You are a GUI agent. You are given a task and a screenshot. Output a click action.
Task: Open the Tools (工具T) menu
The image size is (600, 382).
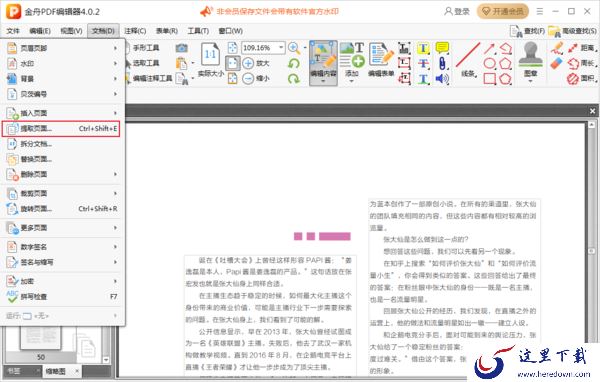(198, 31)
